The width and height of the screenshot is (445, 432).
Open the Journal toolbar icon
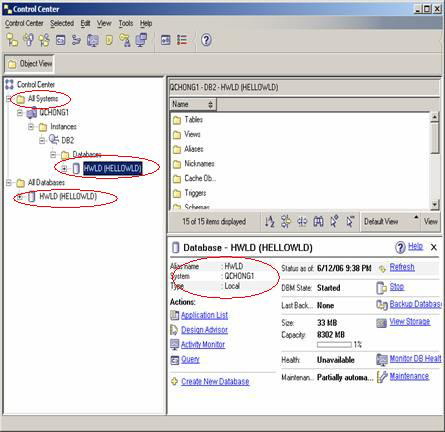(109, 40)
